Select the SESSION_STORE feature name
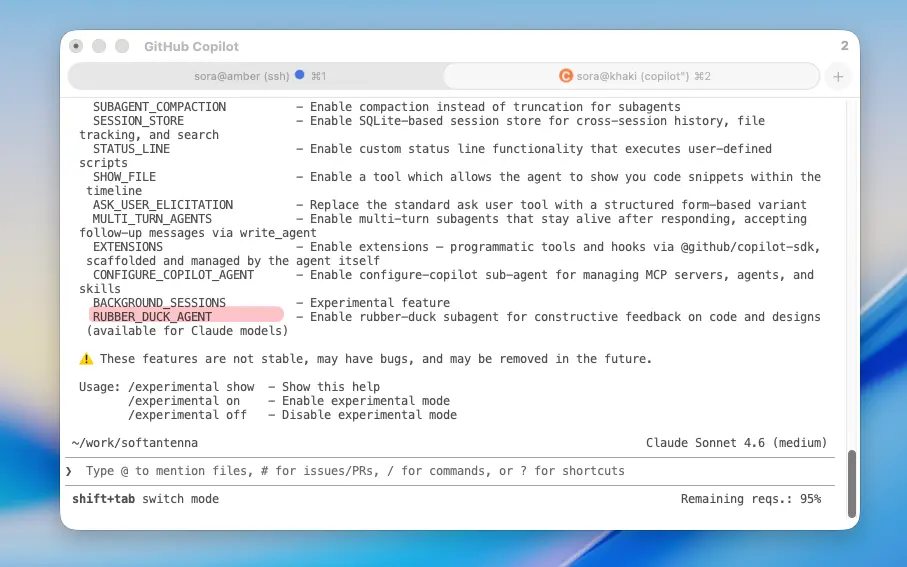 [138, 121]
